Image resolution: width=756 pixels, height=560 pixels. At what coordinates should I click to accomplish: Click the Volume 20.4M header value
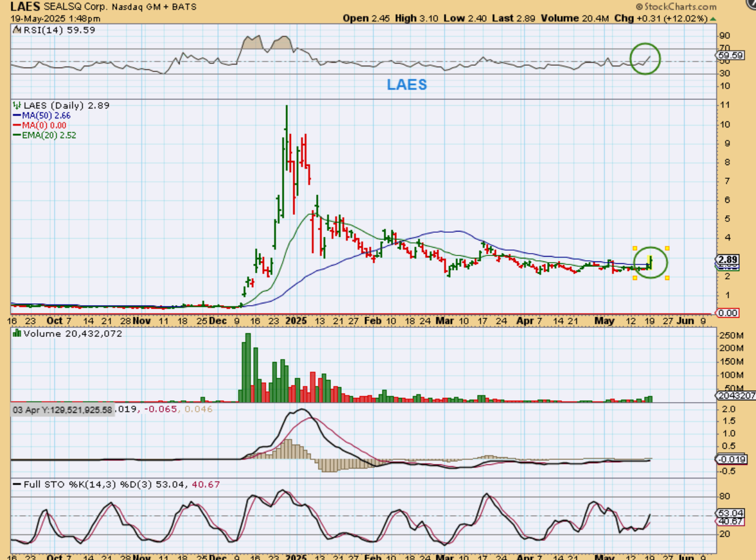[x=575, y=19]
